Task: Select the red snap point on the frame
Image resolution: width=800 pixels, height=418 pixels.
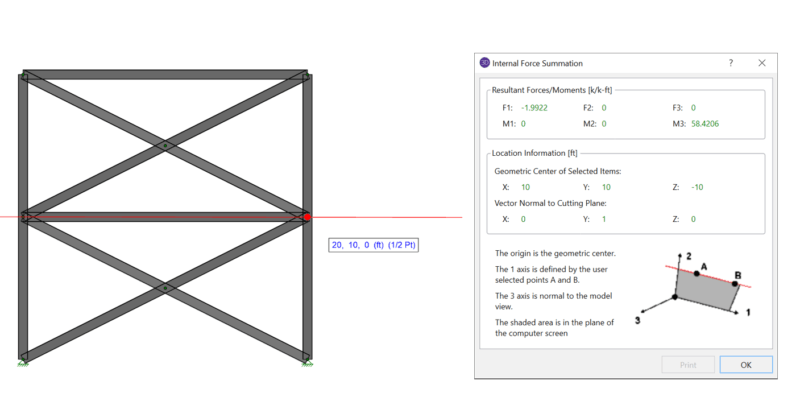Action: point(307,216)
